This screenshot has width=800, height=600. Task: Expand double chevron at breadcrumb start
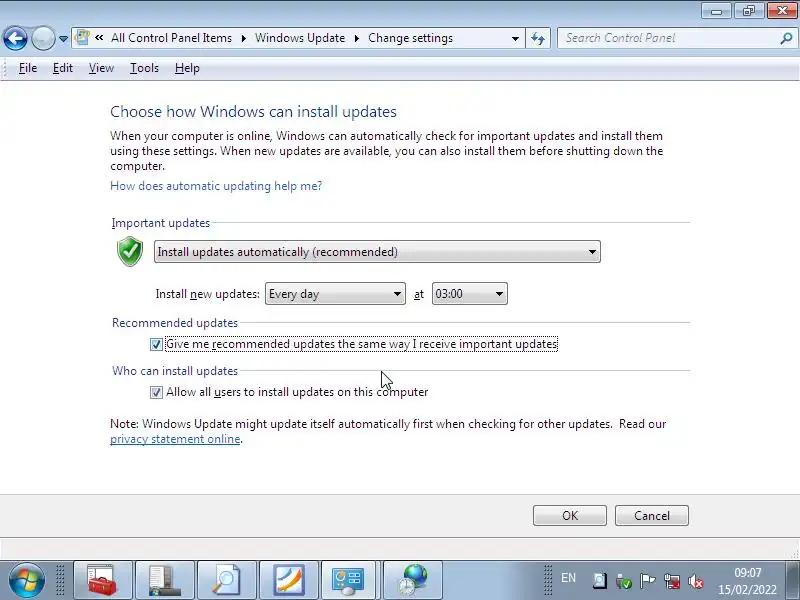click(99, 38)
